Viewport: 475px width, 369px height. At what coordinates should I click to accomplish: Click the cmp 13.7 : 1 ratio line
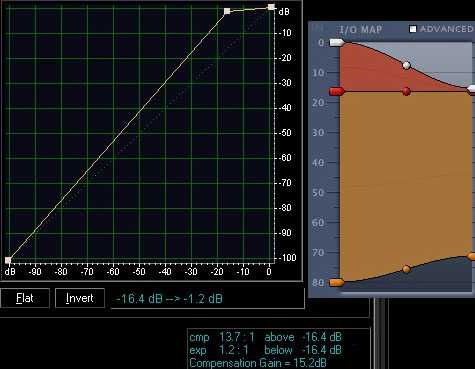pyautogui.click(x=265, y=337)
